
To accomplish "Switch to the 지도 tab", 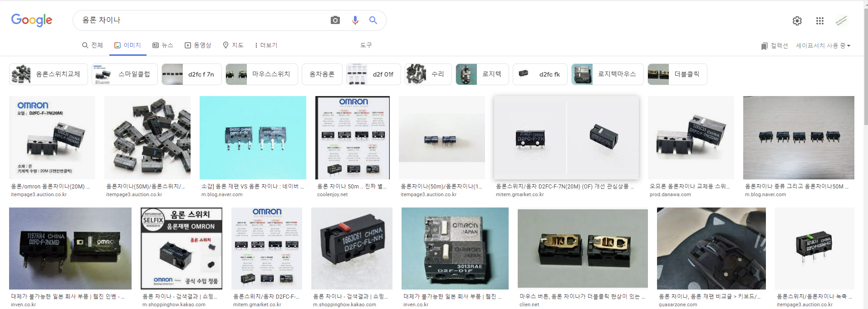I will [233, 45].
